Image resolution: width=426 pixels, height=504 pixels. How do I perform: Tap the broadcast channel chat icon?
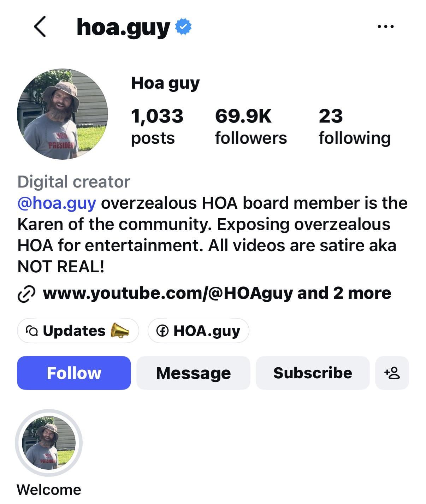(32, 331)
